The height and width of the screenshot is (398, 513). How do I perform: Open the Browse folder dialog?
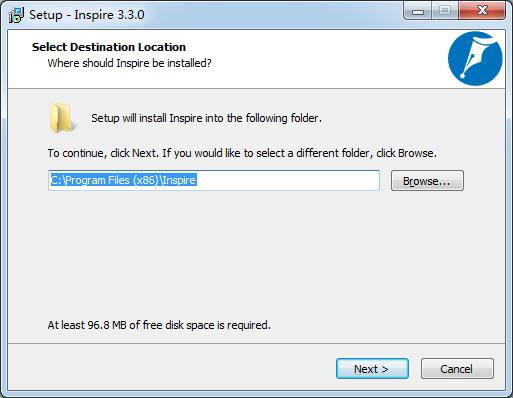[x=427, y=180]
